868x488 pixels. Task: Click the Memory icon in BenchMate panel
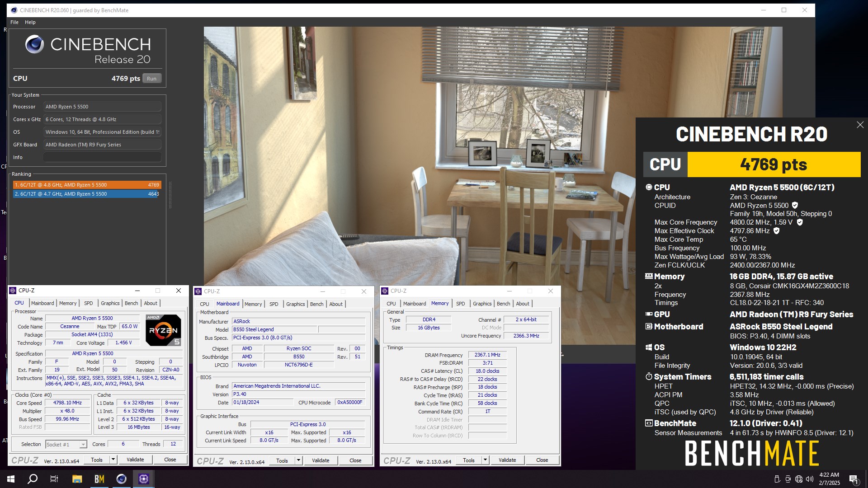tap(649, 276)
